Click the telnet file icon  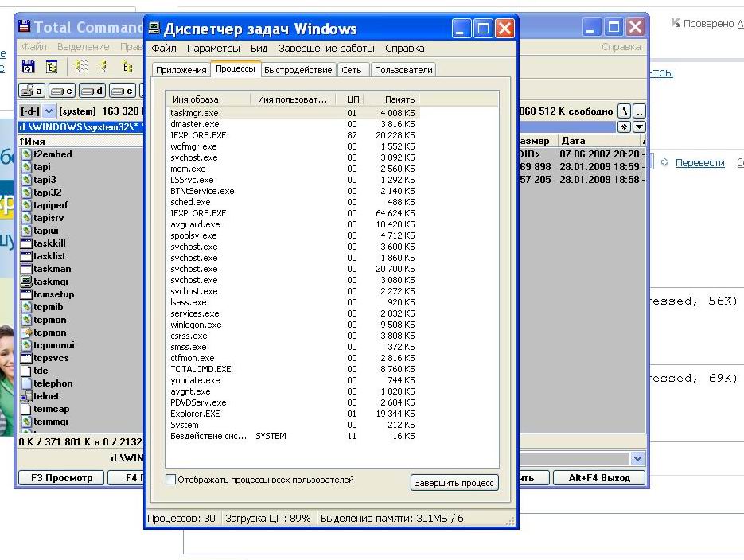pos(26,396)
